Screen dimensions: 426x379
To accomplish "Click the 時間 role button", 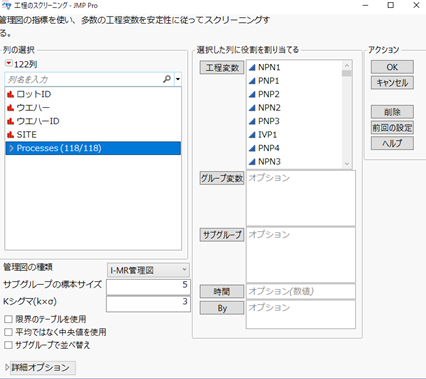I will pos(222,292).
